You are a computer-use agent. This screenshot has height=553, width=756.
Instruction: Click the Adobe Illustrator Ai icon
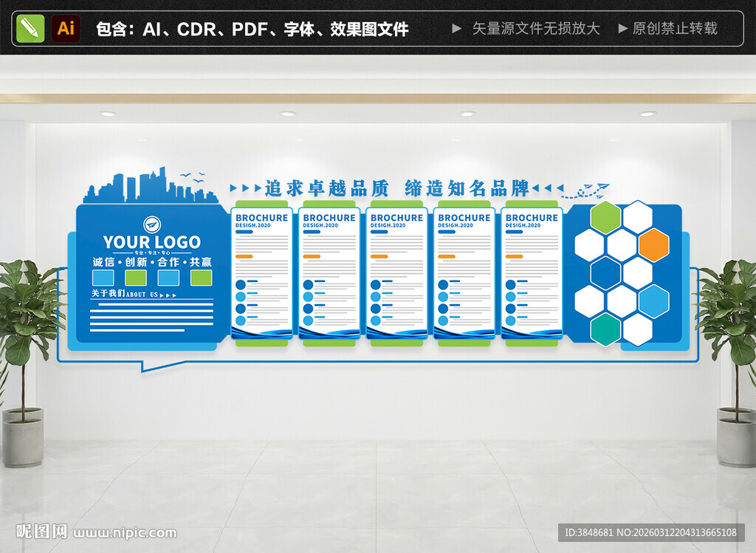[x=66, y=29]
